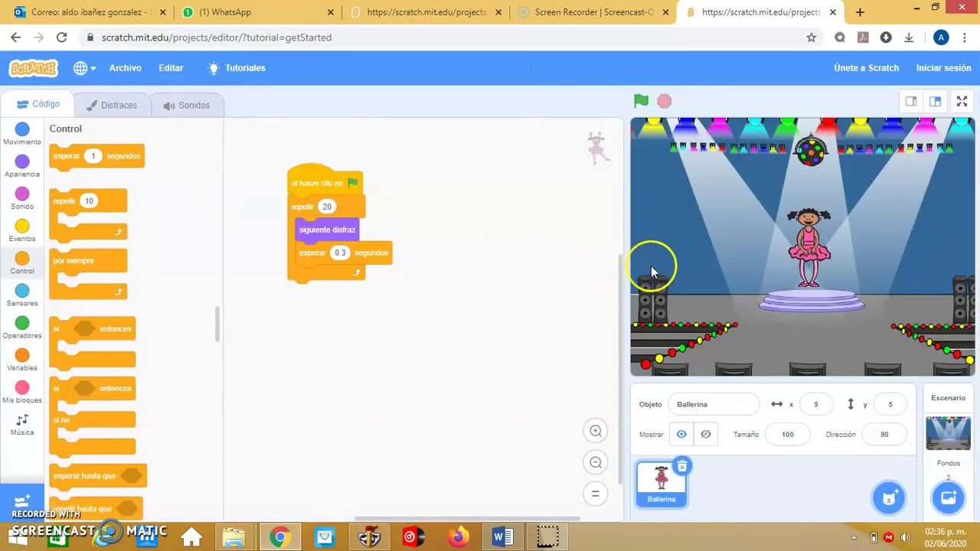The image size is (980, 551).
Task: Zoom out on the code workspace
Action: (596, 462)
